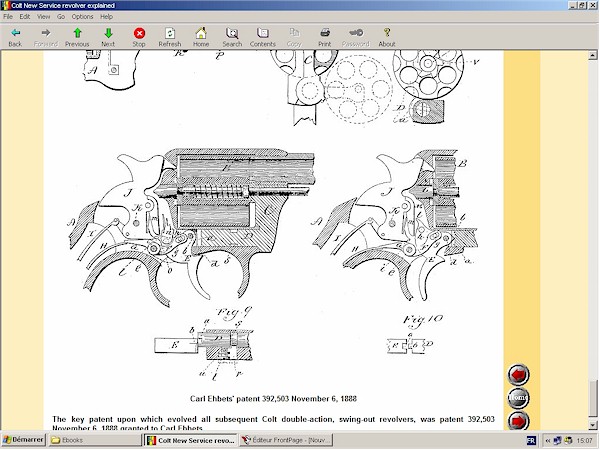Switch to Ebooks taskbar window
Viewport: 600px width, 450px height.
(x=94, y=440)
